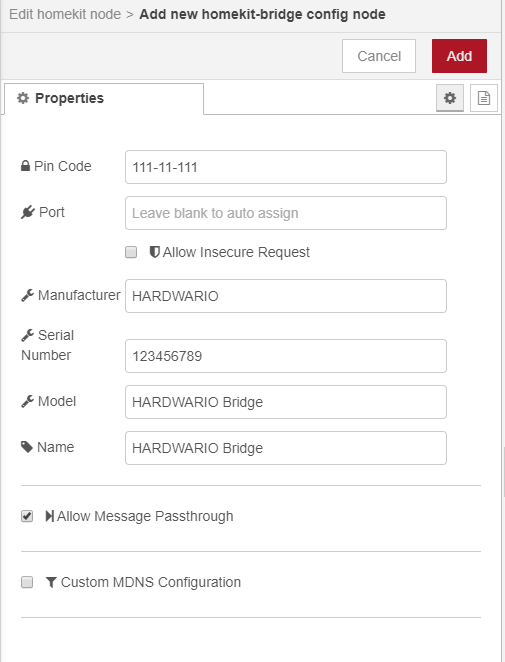
Task: Click the wrench icon beside Manufacturer
Action: pyautogui.click(x=27, y=296)
